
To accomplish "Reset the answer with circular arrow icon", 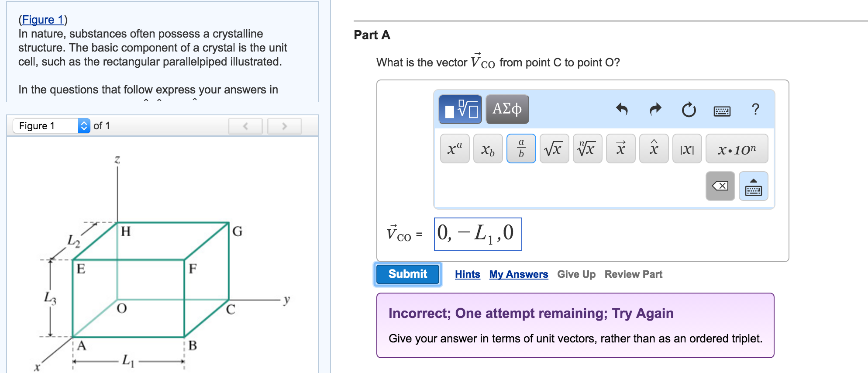I will 689,109.
